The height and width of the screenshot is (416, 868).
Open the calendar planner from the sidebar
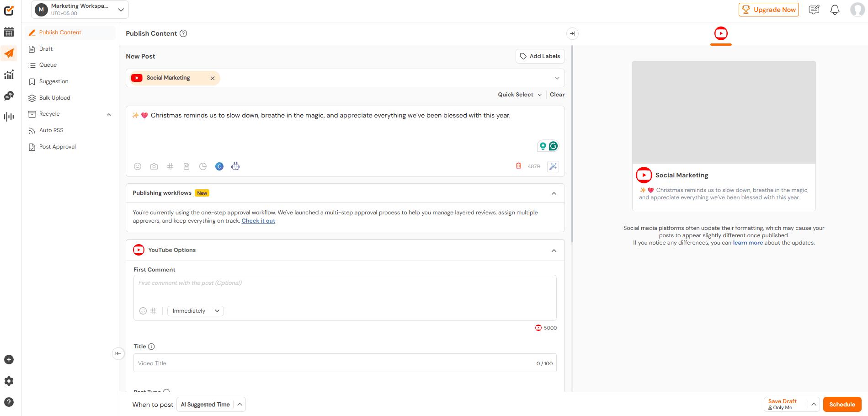click(x=9, y=32)
